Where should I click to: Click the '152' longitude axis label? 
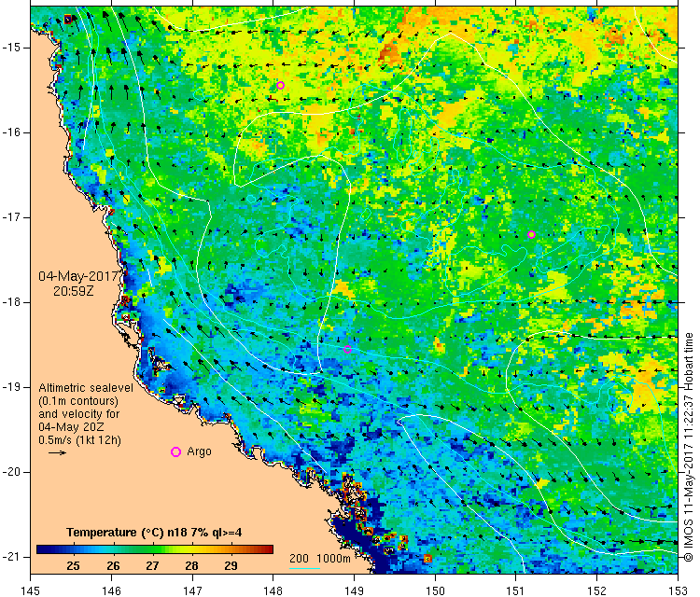click(x=597, y=590)
